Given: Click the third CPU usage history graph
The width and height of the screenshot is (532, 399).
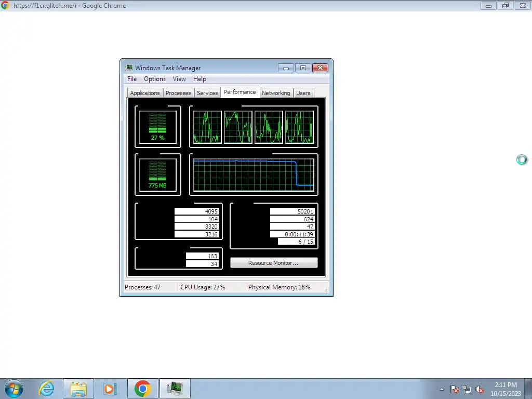Looking at the screenshot, I should click(x=269, y=127).
